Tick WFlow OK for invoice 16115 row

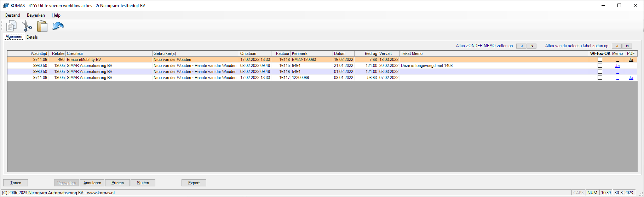600,66
